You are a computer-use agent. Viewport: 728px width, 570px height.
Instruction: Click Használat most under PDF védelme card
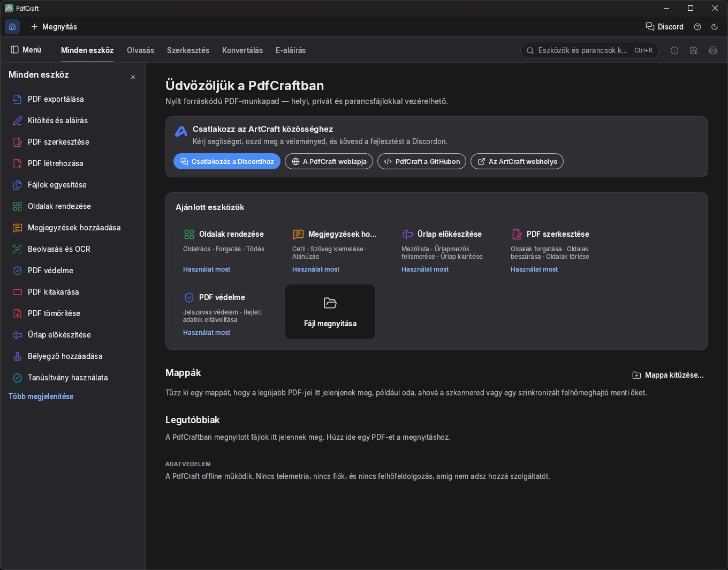(x=207, y=333)
